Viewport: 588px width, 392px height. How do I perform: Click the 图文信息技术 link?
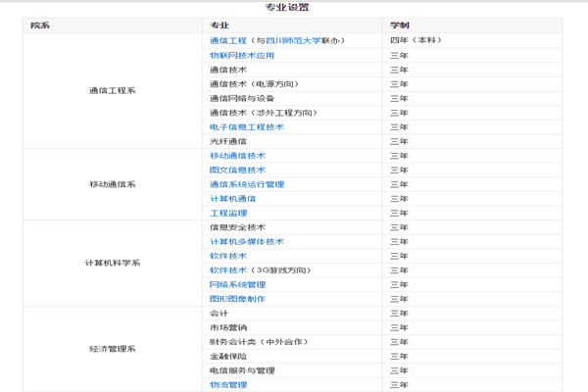pos(237,171)
